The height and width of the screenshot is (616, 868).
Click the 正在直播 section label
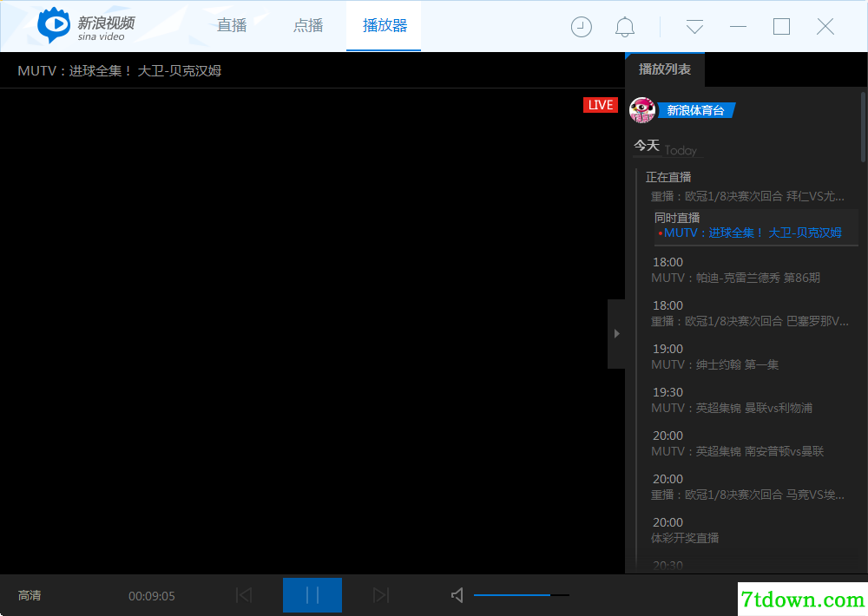(668, 177)
